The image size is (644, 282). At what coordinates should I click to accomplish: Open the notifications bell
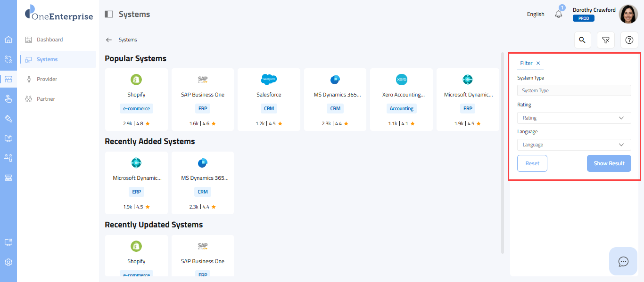coord(559,14)
